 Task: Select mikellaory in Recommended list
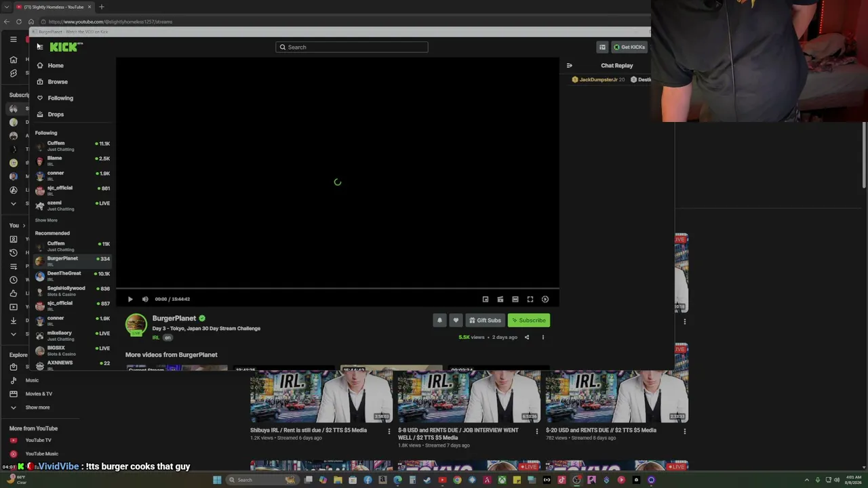click(x=73, y=335)
